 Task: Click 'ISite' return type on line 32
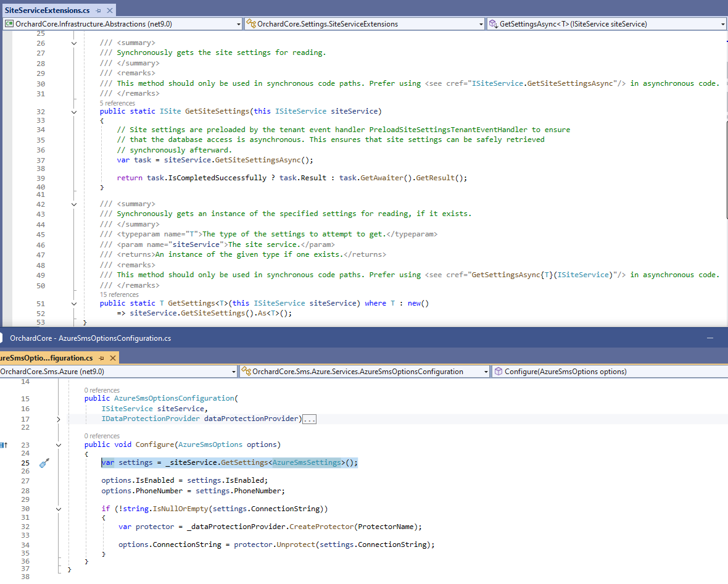point(170,111)
